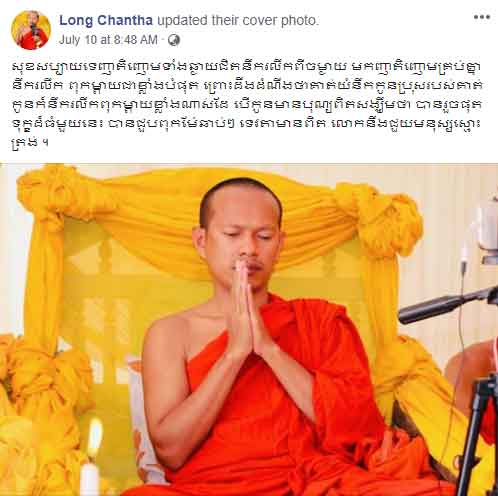Open the Long Chantha profile name link
Screen dimensions: 498x496
click(x=106, y=21)
